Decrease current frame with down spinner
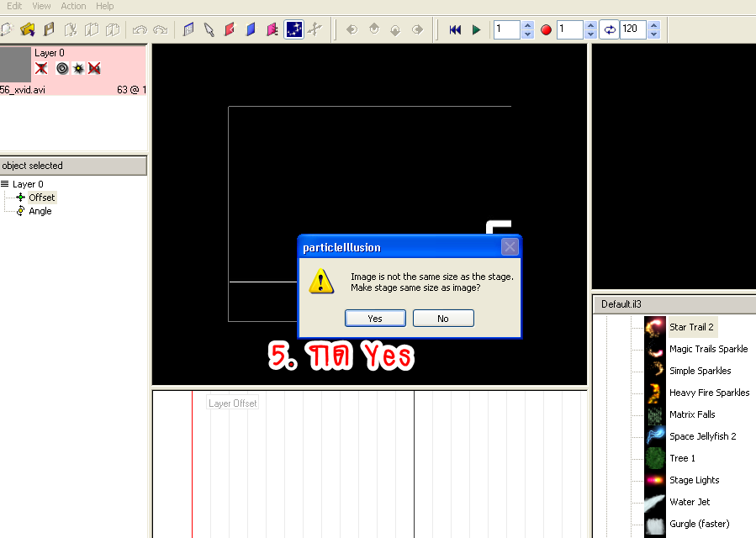Screen dimensions: 756x538 pyautogui.click(x=528, y=34)
